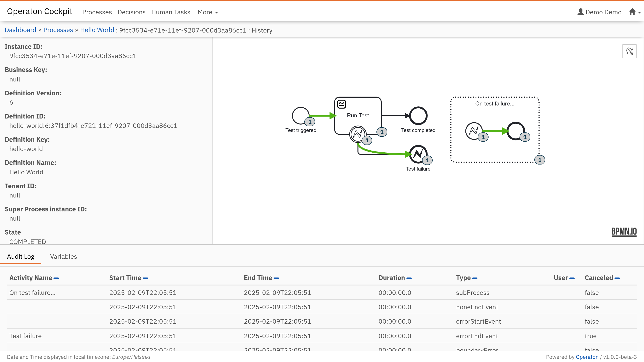
Task: Click instance badge on the boundary error event
Action: tap(367, 140)
